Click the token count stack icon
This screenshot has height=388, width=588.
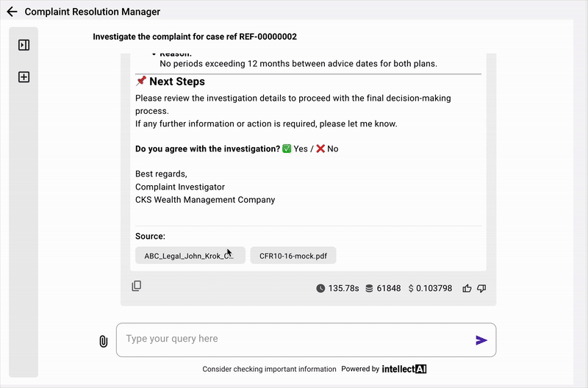coord(369,289)
